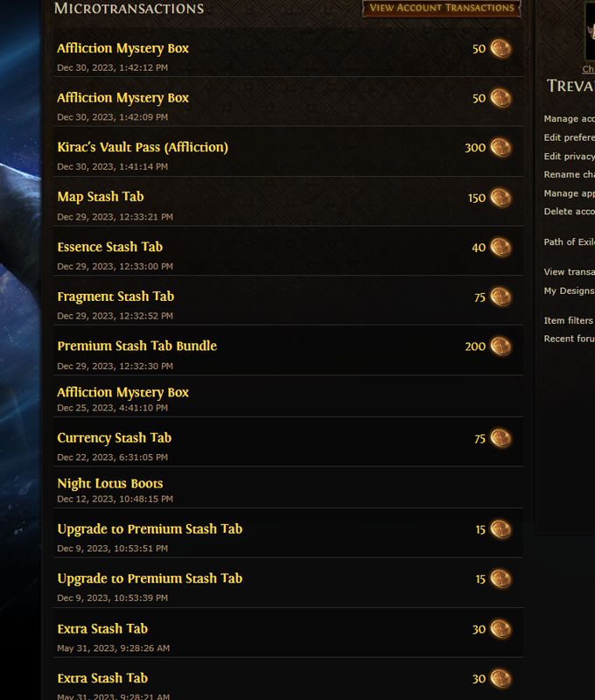
Task: Open the Edit preferences sidebar link
Action: pyautogui.click(x=569, y=137)
